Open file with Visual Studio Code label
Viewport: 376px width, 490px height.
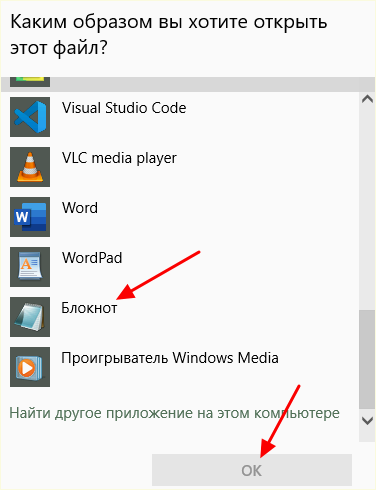coord(124,108)
